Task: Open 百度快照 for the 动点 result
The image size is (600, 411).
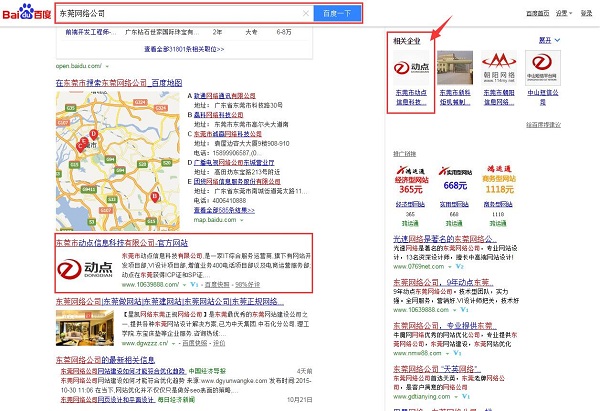Action: (x=217, y=285)
